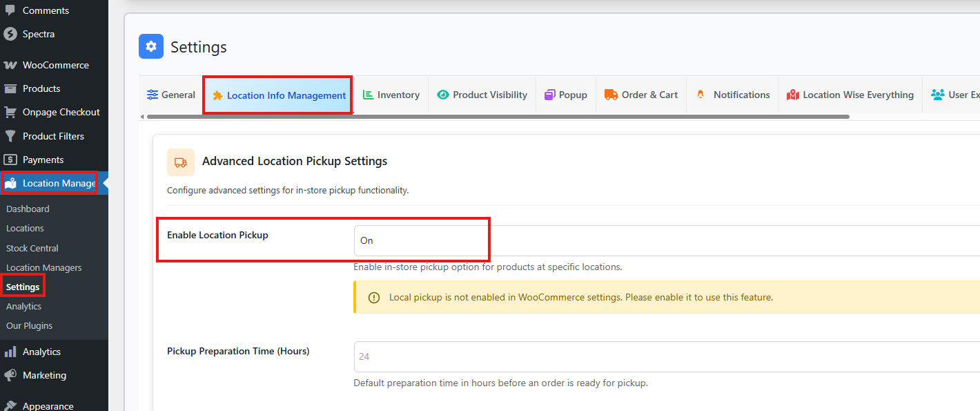Viewport: 980px width, 411px height.
Task: Open Settings submenu link in sidebar
Action: click(23, 287)
